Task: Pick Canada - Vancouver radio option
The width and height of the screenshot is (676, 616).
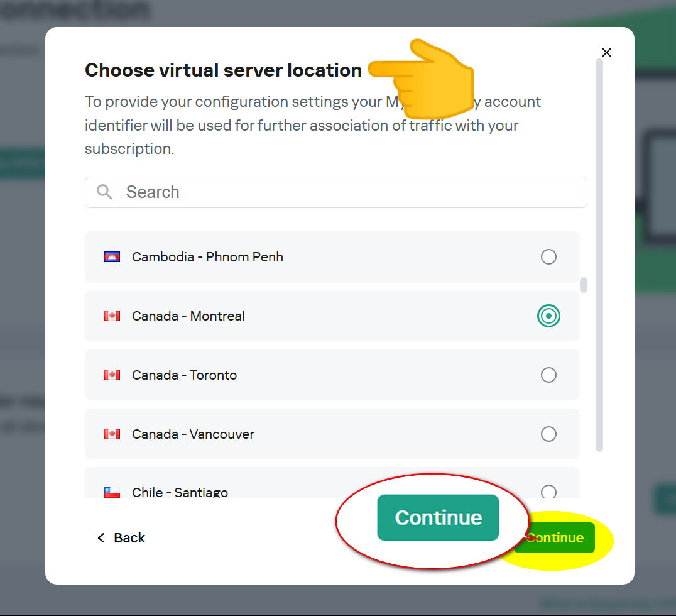Action: pos(548,434)
